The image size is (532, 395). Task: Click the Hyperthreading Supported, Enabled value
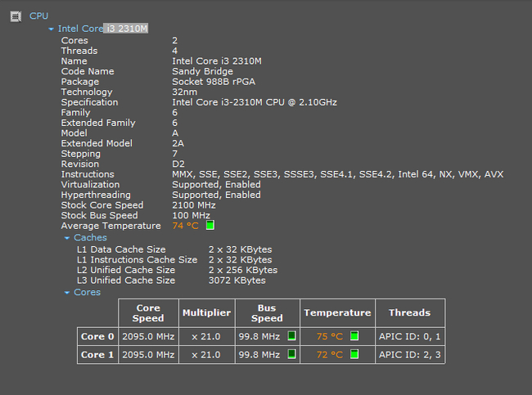tap(216, 195)
